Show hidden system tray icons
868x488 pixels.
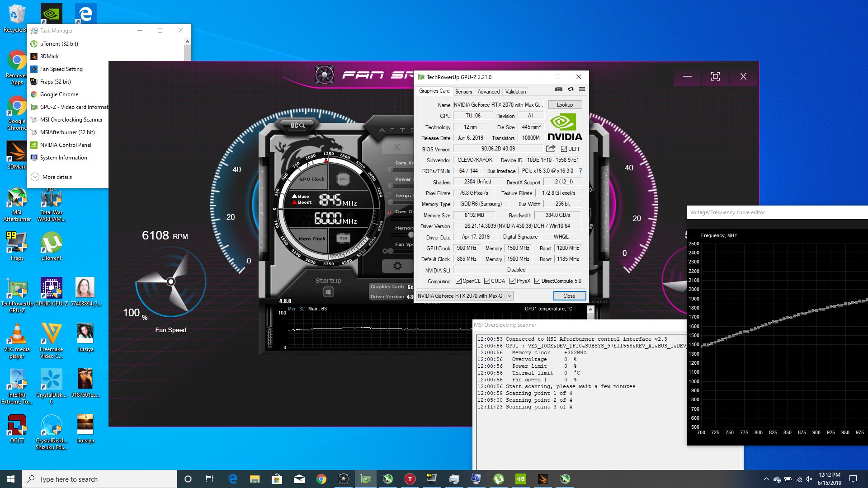pyautogui.click(x=766, y=479)
